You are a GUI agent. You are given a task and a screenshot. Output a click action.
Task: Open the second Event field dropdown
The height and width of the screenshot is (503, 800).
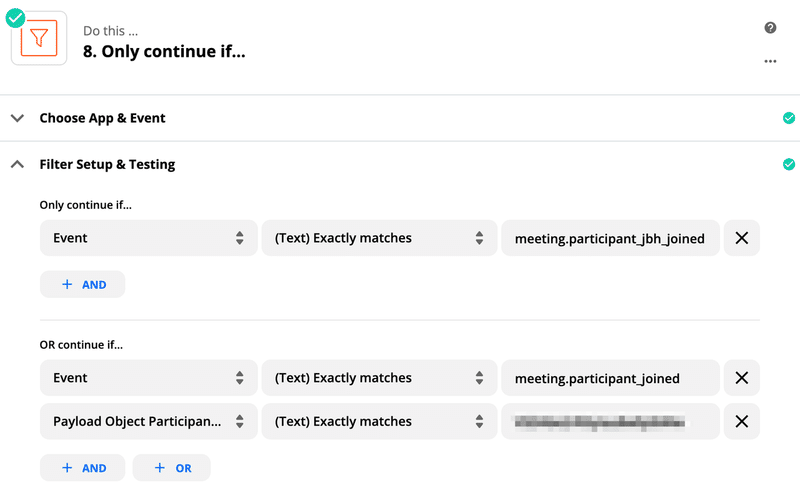tap(148, 378)
